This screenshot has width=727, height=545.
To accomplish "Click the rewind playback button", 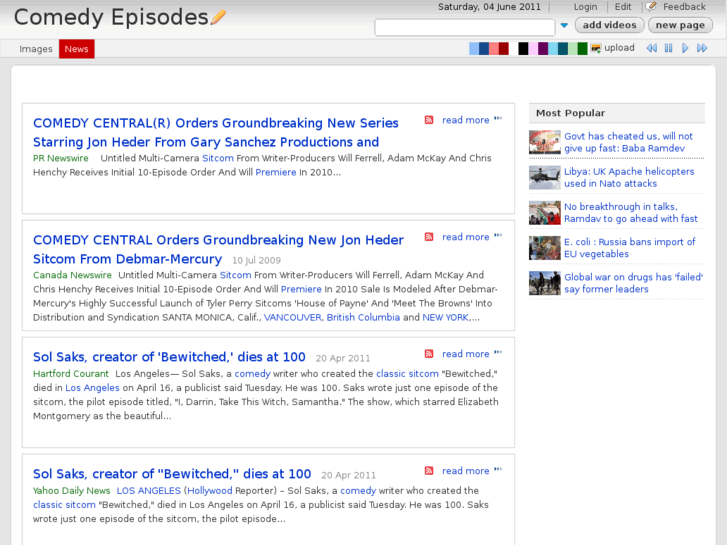I will 651,48.
